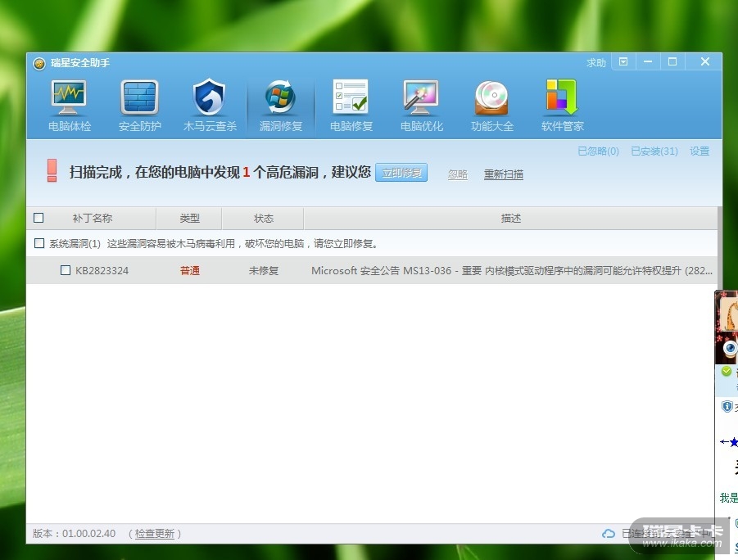Click the Microsoft 安全公告 MS13-036 description
This screenshot has width=738, height=560.
pos(512,271)
